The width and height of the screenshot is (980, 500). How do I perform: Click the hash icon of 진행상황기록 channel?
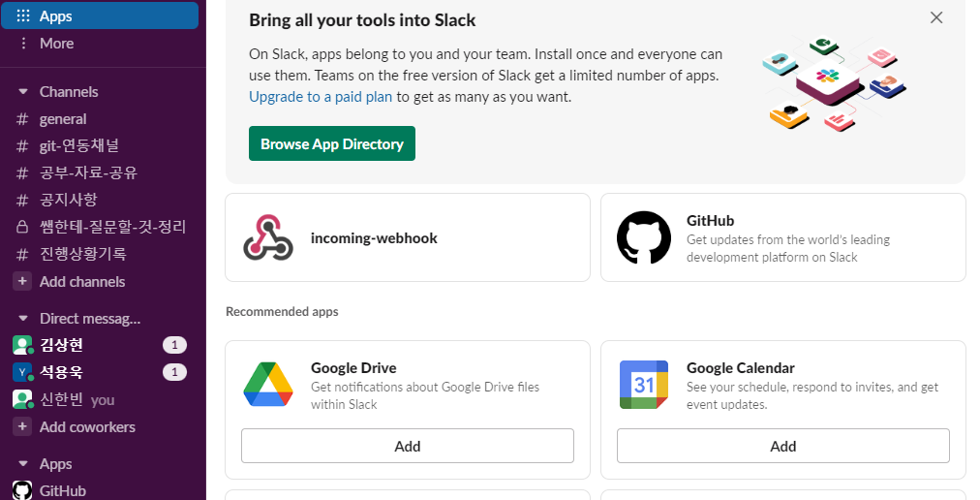click(22, 254)
